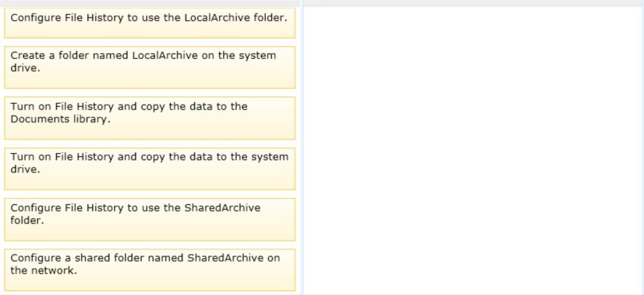Pick the "copy the data to the Documents library" box
This screenshot has height=295, width=644.
(149, 118)
